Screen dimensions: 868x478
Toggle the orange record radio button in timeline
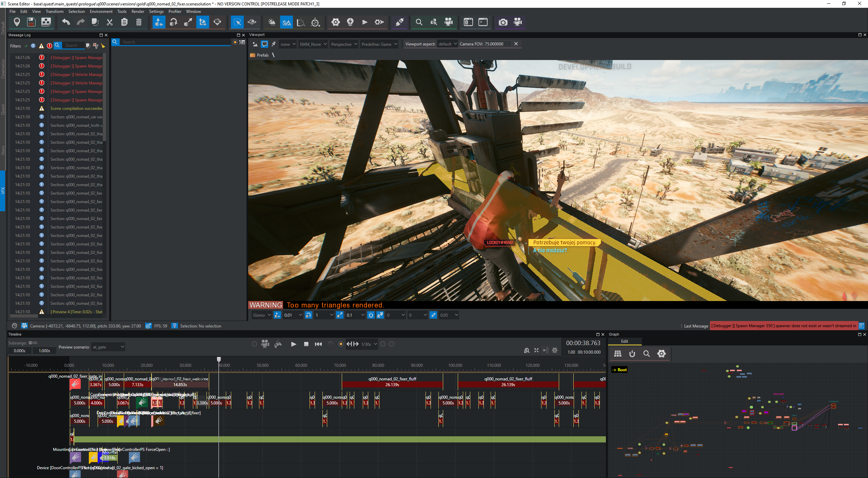click(341, 344)
